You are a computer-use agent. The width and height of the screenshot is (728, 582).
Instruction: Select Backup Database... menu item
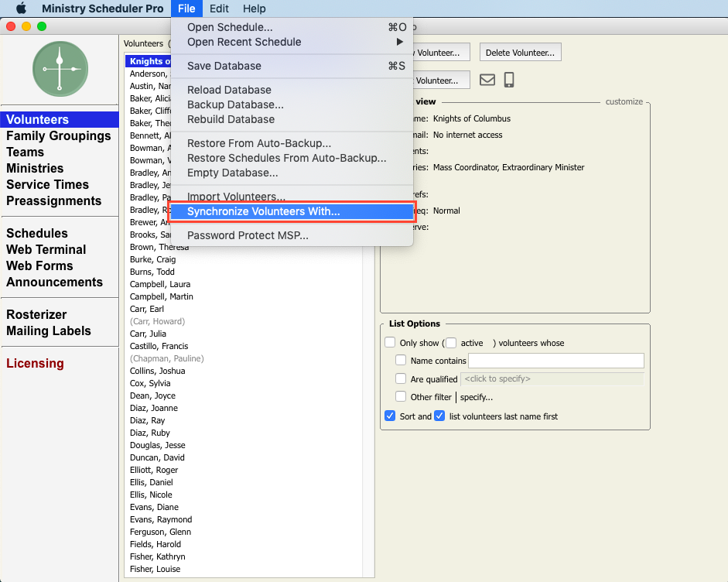coord(292,104)
